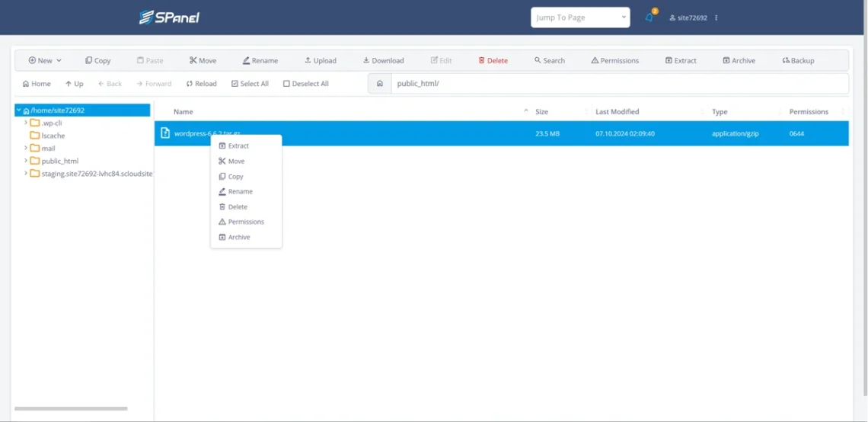Image resolution: width=868 pixels, height=422 pixels.
Task: Open the New dropdown menu
Action: [x=45, y=61]
